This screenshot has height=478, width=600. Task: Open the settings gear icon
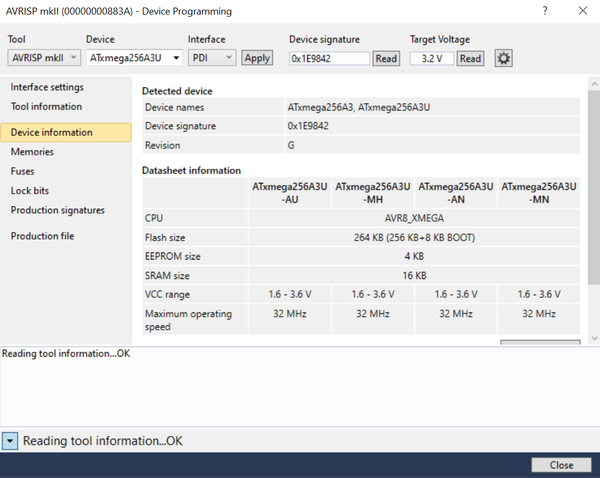pyautogui.click(x=503, y=58)
